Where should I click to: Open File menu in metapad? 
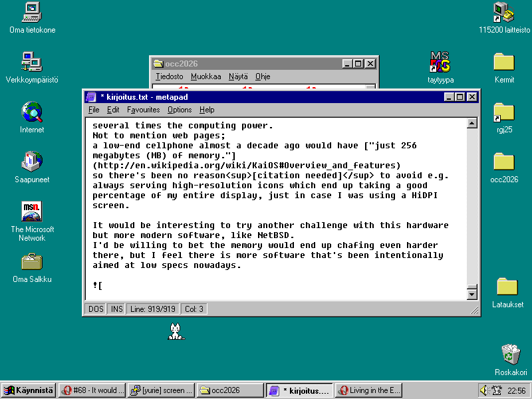[94, 110]
